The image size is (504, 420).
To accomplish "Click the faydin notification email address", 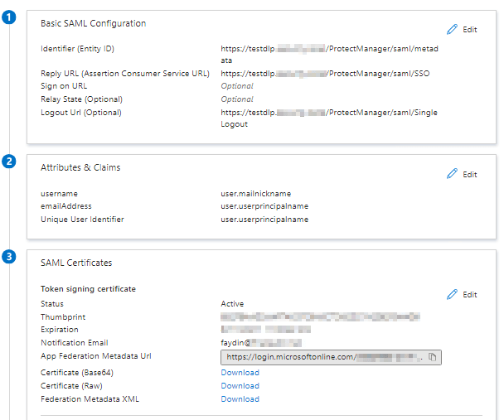I will [x=260, y=343].
